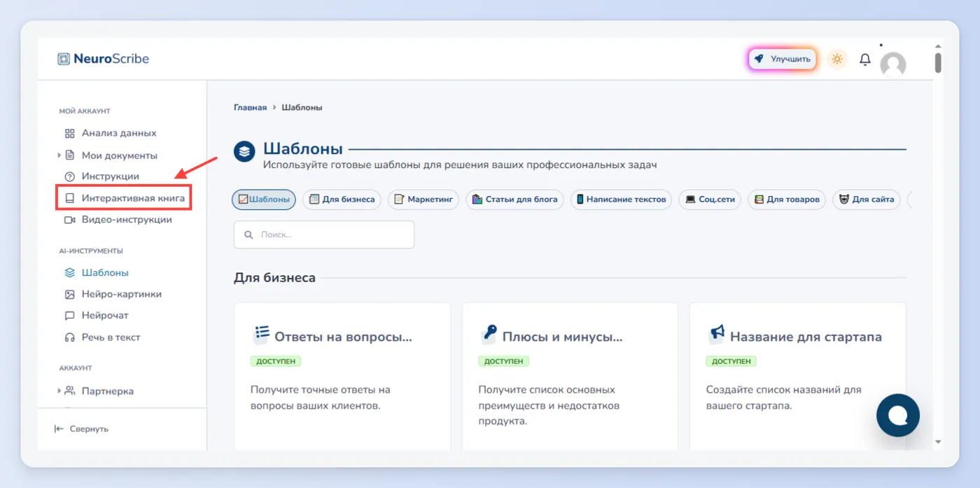Click the scrollbar down arrow
Viewport: 980px width, 488px height.
938,442
